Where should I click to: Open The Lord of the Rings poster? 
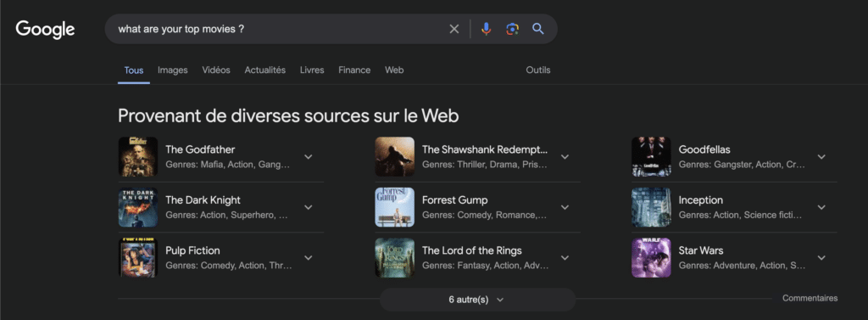395,258
